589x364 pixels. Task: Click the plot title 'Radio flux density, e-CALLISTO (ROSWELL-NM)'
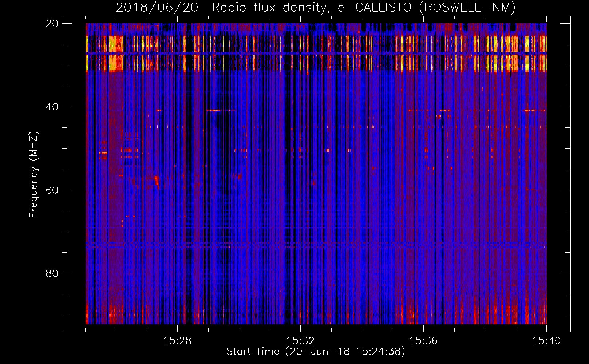coord(364,8)
